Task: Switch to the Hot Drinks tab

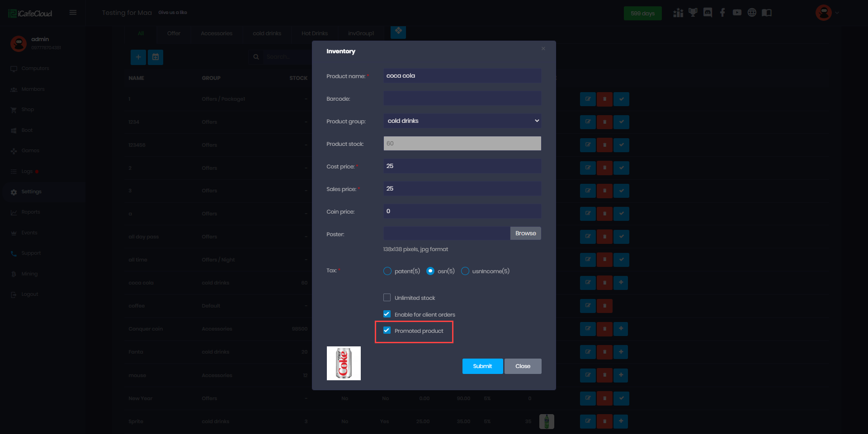Action: pyautogui.click(x=314, y=33)
